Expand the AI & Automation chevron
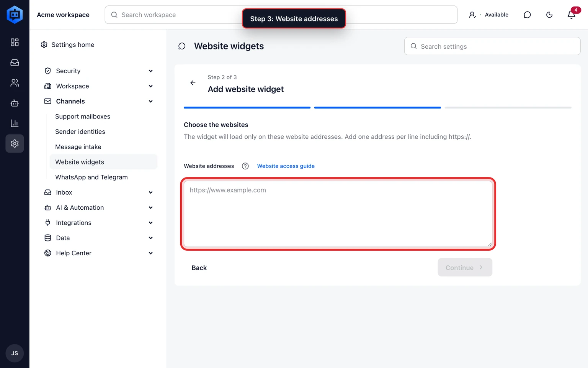The width and height of the screenshot is (588, 368). pyautogui.click(x=151, y=207)
